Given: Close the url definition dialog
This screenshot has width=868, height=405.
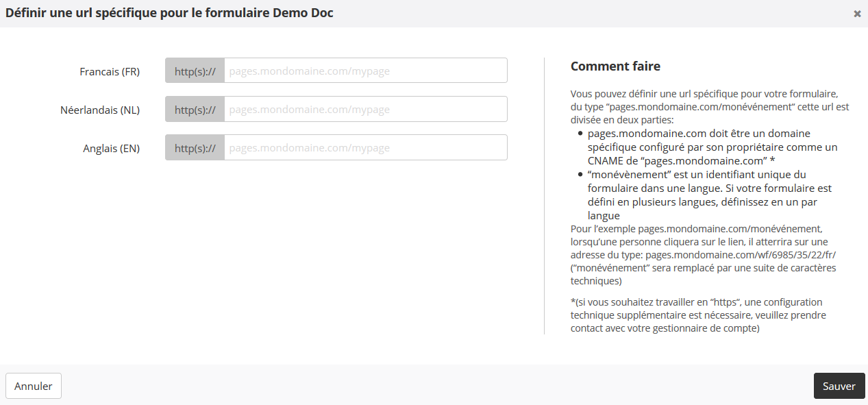Looking at the screenshot, I should tap(857, 14).
